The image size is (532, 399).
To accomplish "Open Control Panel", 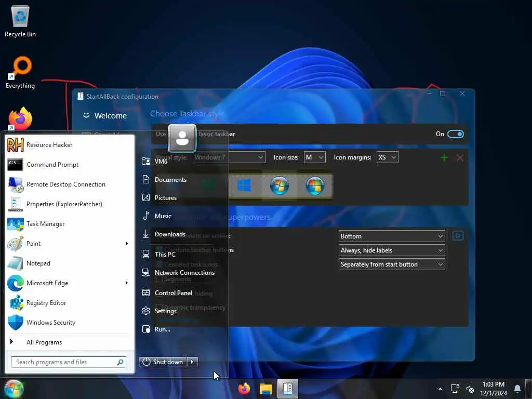I will point(167,293).
